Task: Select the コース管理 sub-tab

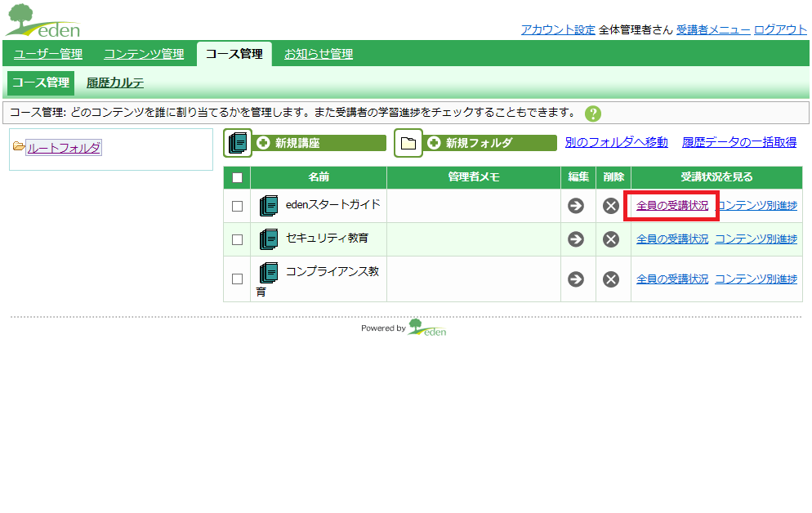Action: click(x=41, y=83)
